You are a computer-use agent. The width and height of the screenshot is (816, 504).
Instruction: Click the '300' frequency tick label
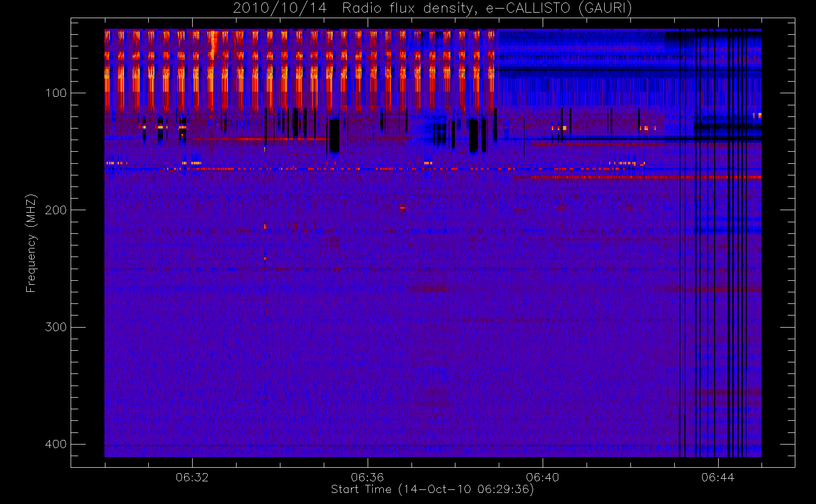click(x=55, y=327)
